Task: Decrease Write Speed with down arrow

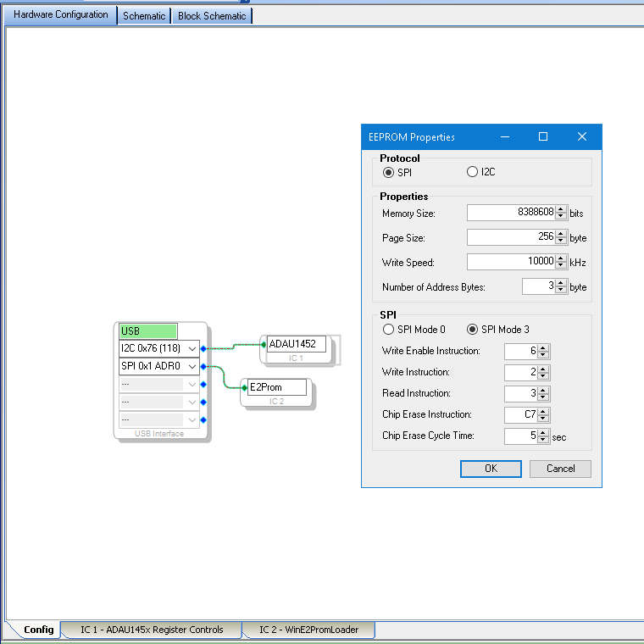Action: click(x=561, y=266)
